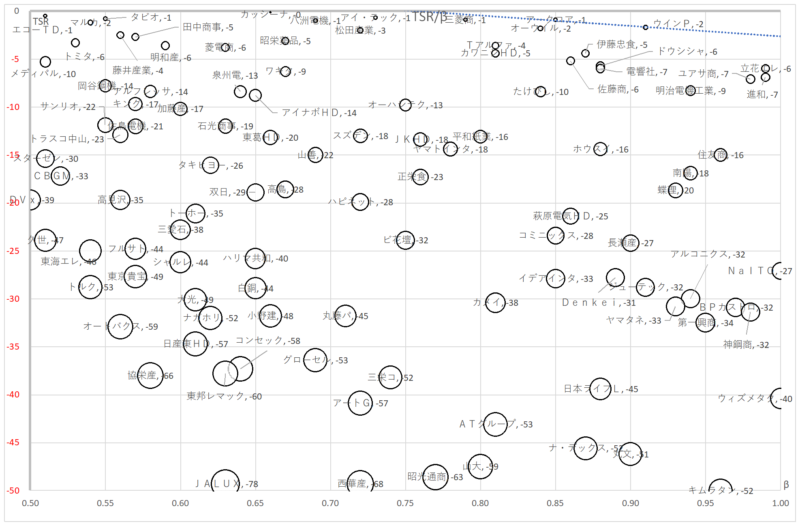The height and width of the screenshot is (526, 800).
Task: Select the '松田産業, -3' label
Action: point(360,31)
